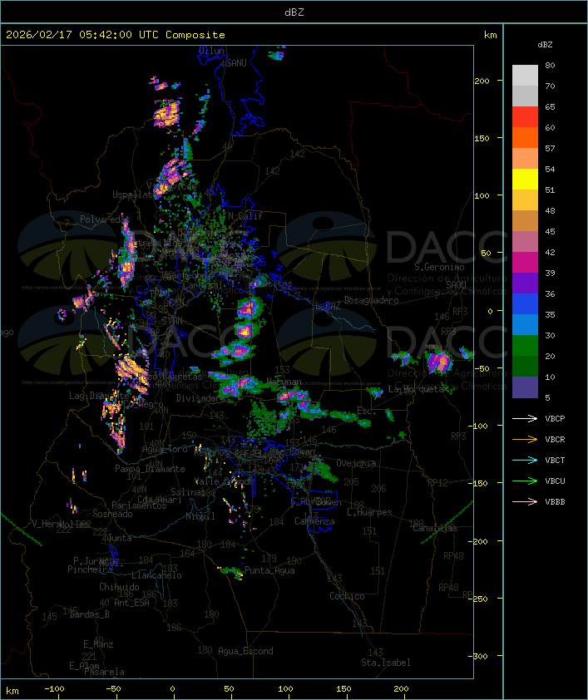This screenshot has width=588, height=700.
Task: Click the cyan VBCT arrow icon
Action: tap(525, 460)
